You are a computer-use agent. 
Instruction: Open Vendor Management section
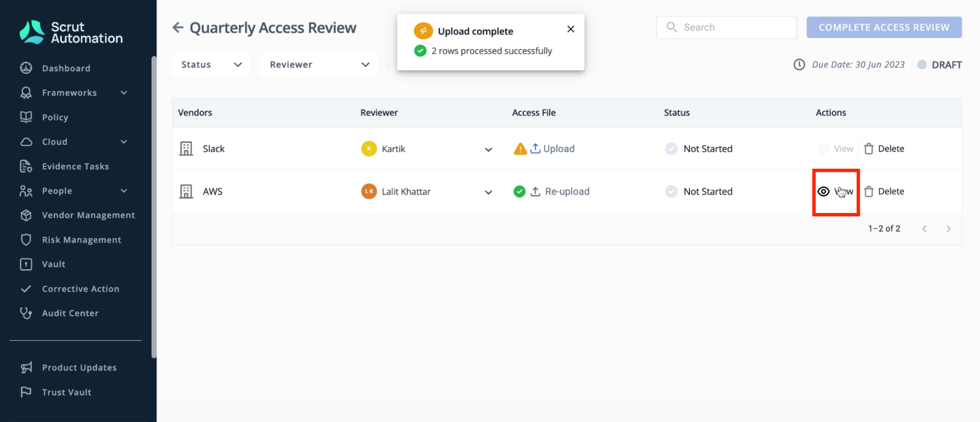click(88, 215)
